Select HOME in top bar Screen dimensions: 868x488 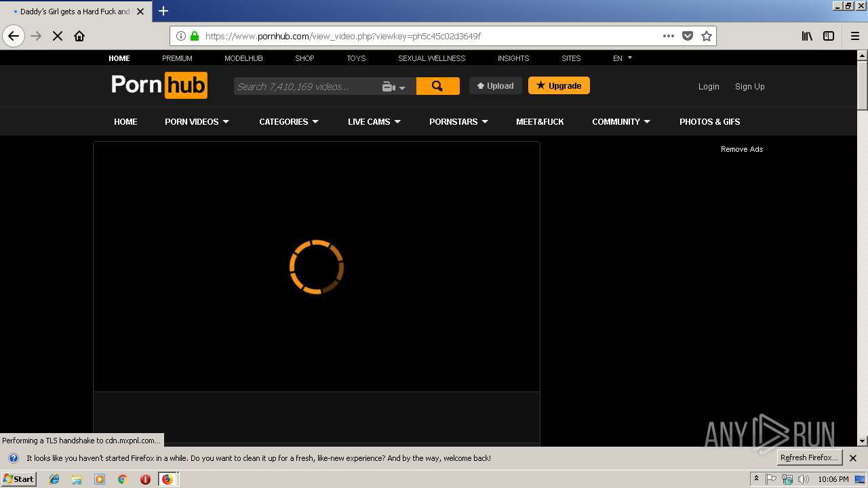(119, 58)
